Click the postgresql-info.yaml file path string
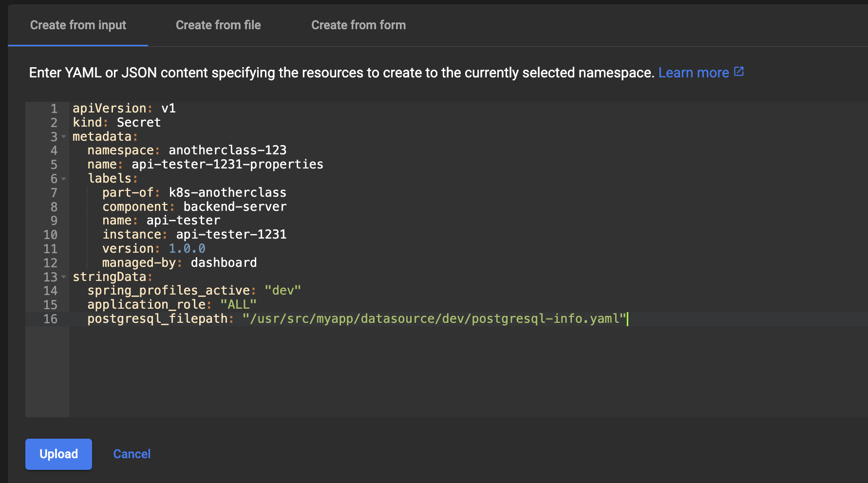The height and width of the screenshot is (483, 868). point(434,319)
